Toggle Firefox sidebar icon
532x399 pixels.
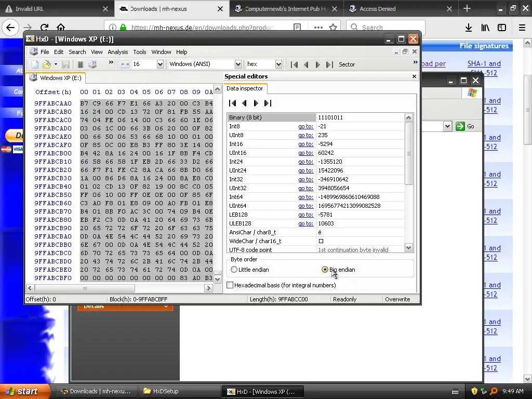(x=502, y=28)
